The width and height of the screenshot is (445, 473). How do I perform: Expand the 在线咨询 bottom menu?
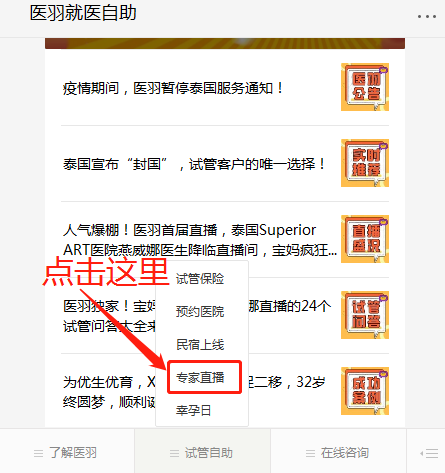tap(338, 453)
